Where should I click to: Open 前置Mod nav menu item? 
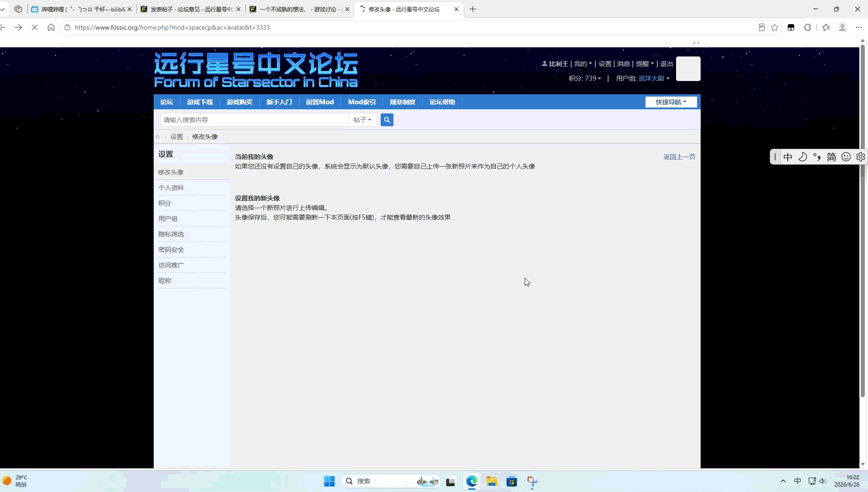point(320,102)
